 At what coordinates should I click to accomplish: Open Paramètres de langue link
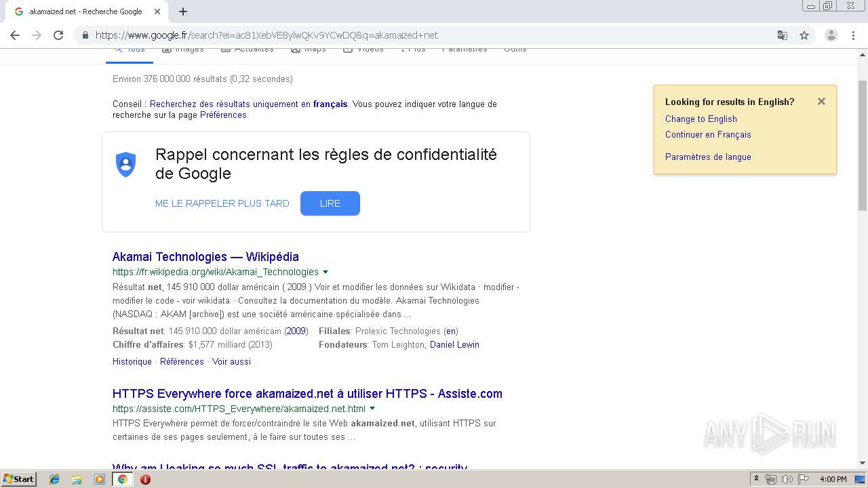pos(708,157)
